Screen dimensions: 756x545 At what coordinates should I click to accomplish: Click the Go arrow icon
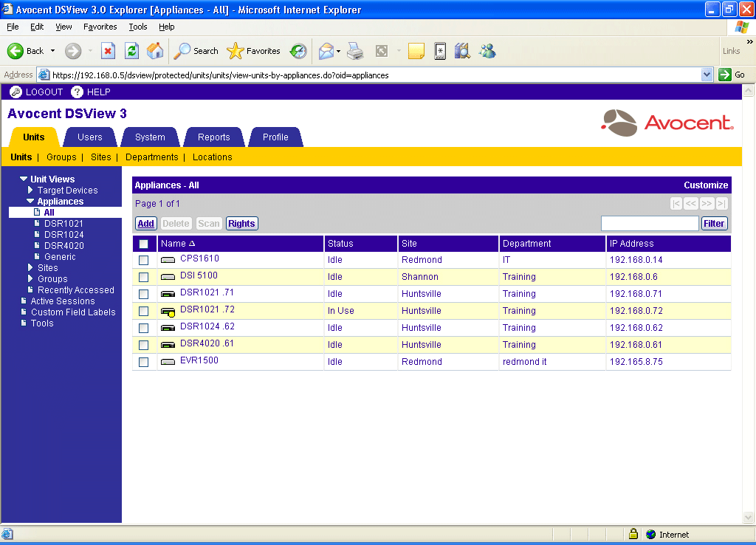[x=725, y=75]
